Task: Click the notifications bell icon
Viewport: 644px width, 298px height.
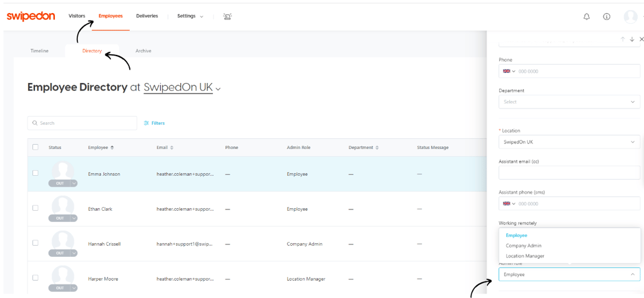Action: (586, 17)
